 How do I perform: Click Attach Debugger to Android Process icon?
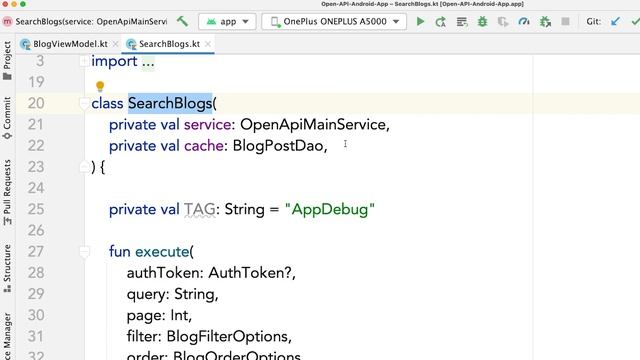(545, 22)
